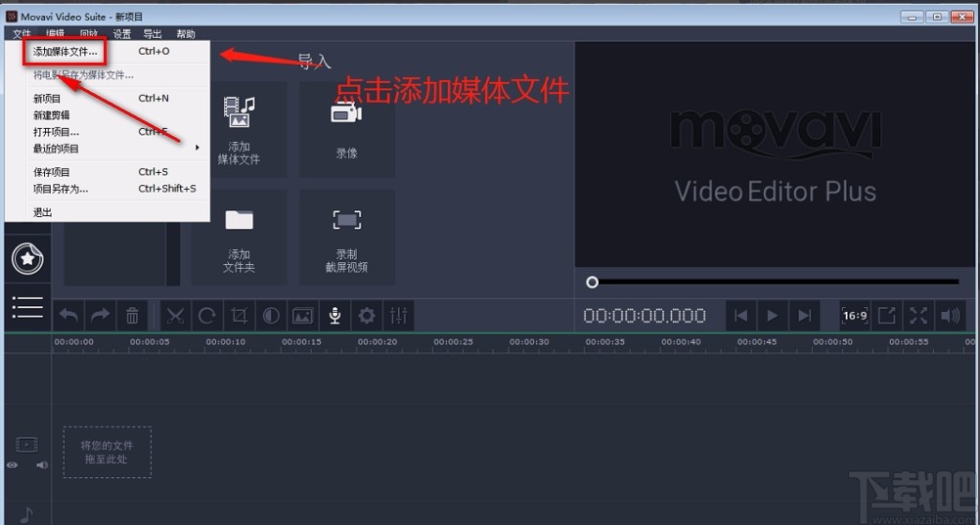Open the stickers star sidebar tab
Viewport: 980px width, 525px height.
(x=27, y=259)
